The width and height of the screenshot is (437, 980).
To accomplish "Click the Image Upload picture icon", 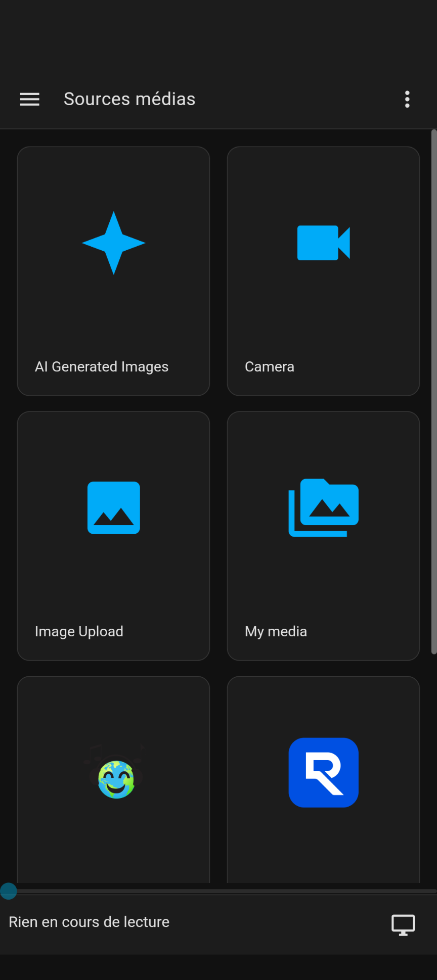I will 114,508.
